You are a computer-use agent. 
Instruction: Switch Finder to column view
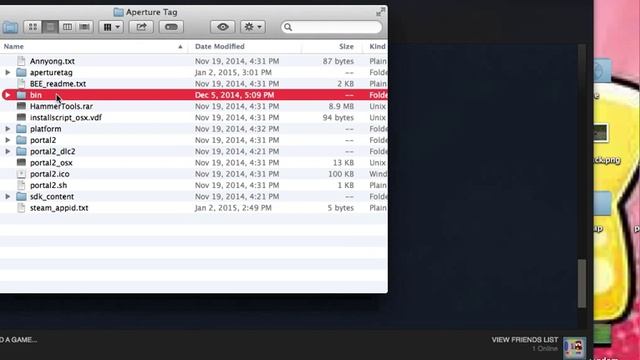(67, 27)
